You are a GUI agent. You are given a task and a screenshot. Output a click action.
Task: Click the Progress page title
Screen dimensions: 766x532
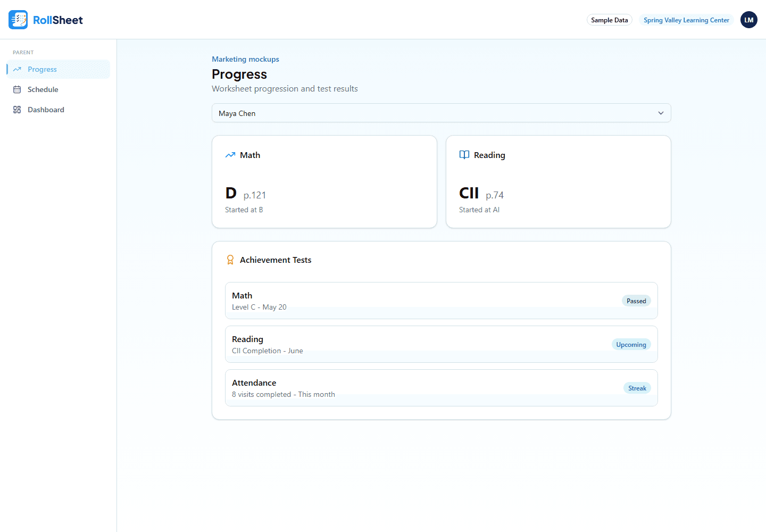pyautogui.click(x=239, y=74)
